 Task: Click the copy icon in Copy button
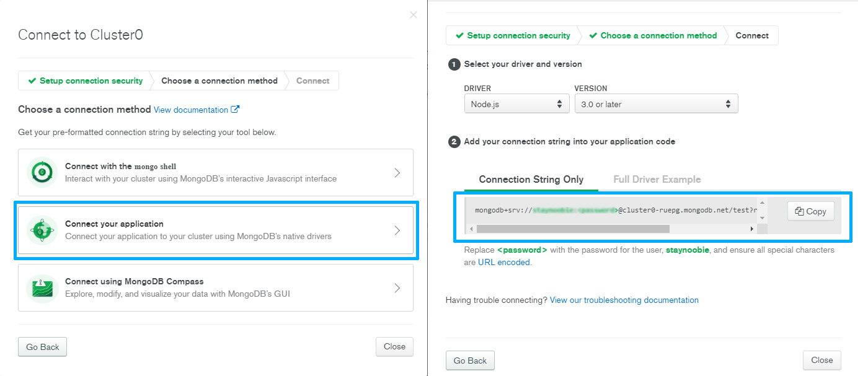[x=799, y=211]
